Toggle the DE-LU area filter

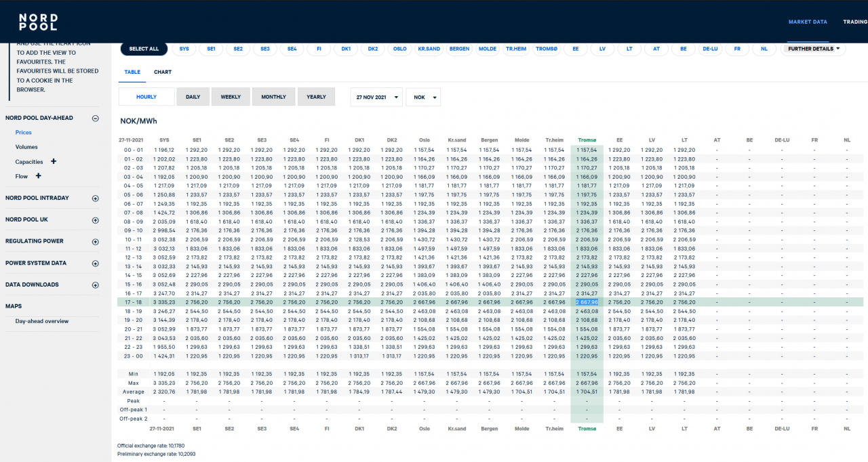tap(710, 49)
